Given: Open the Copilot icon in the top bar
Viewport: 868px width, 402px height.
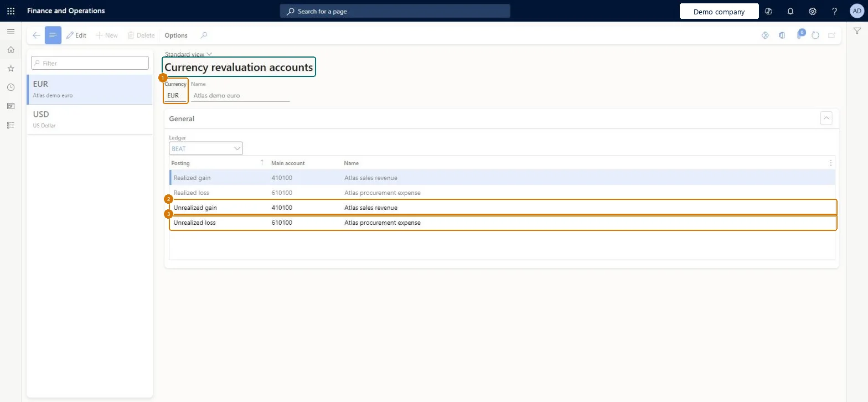Looking at the screenshot, I should (x=768, y=11).
